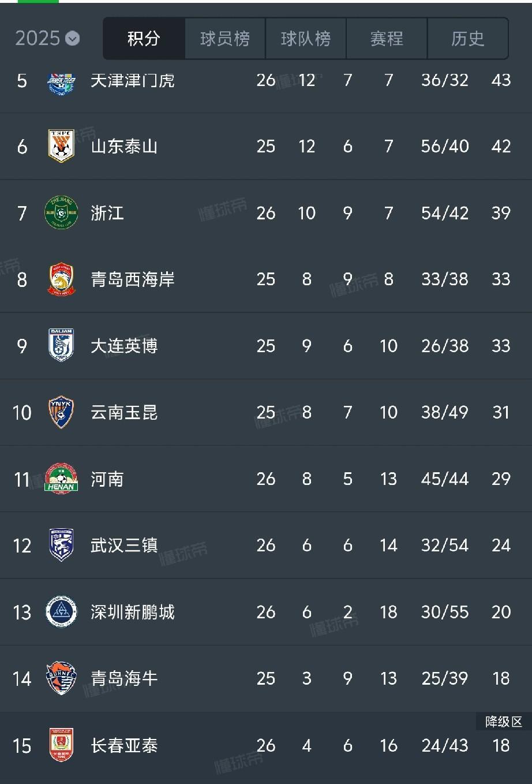Switch to the 球队榜 tab
This screenshot has width=532, height=784.
coord(306,39)
